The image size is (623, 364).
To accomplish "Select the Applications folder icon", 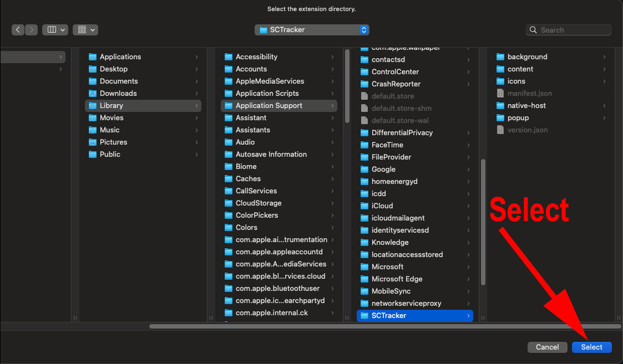I will pos(93,57).
